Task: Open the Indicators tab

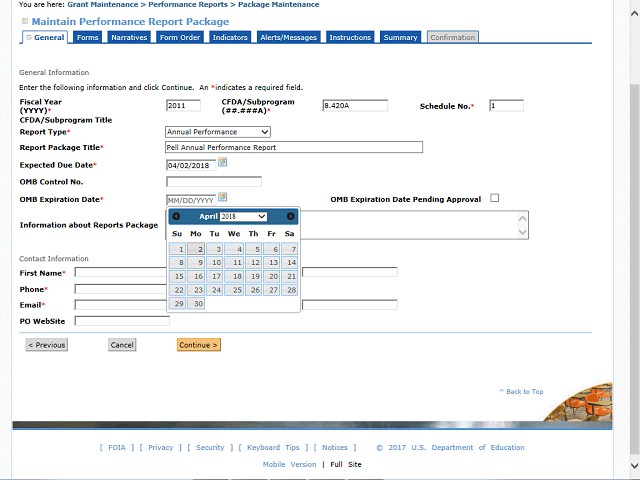Action: point(230,37)
